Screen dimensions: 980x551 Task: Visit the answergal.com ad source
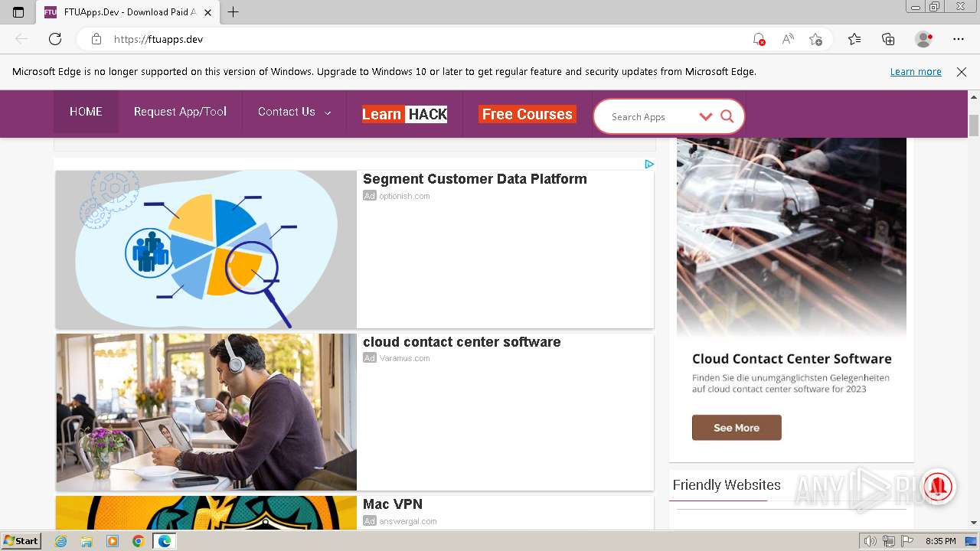408,521
